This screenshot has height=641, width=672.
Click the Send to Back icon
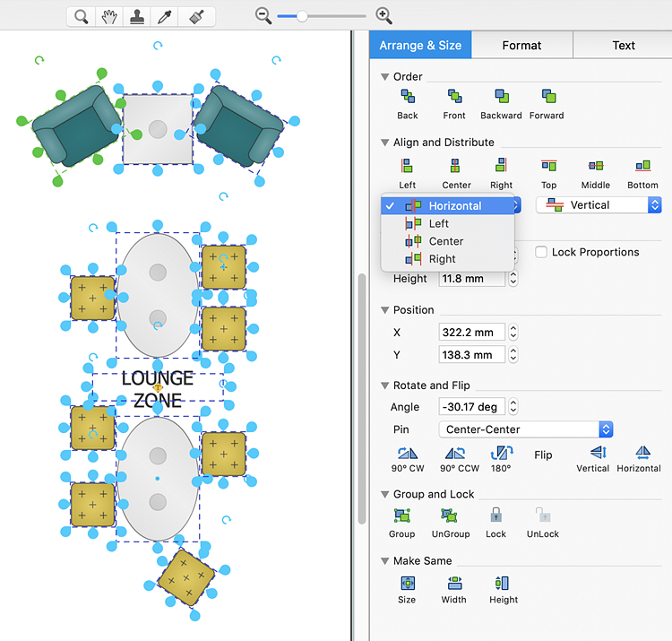click(x=408, y=97)
